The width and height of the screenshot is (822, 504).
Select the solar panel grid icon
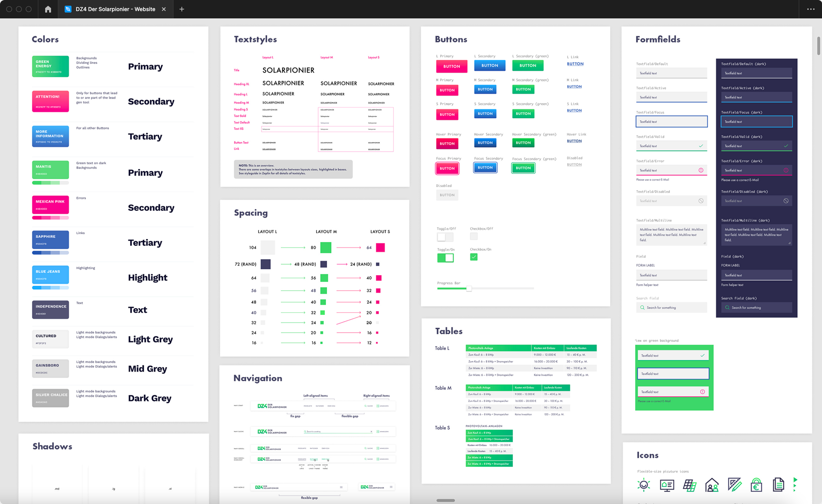[x=690, y=485]
